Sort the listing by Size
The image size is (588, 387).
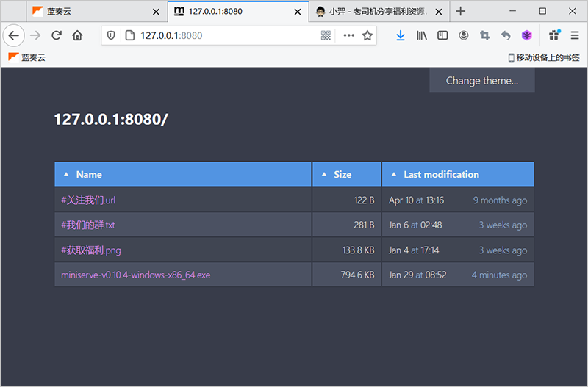(343, 175)
